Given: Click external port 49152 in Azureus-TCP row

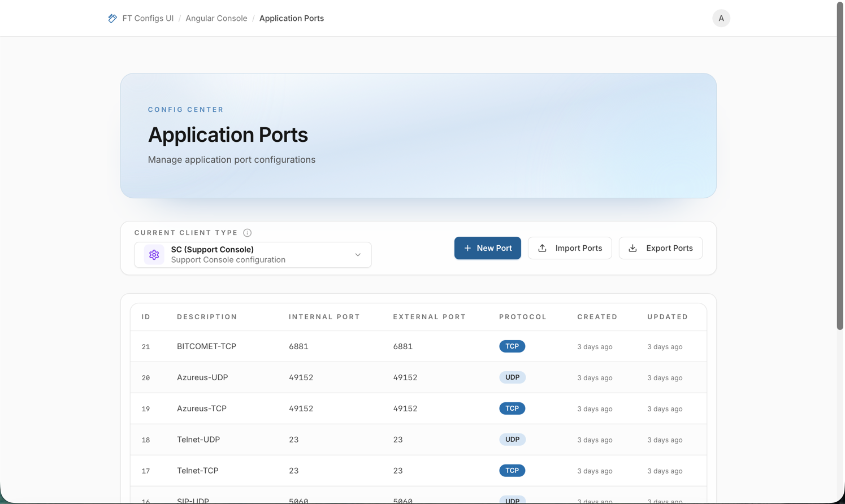Looking at the screenshot, I should 405,409.
